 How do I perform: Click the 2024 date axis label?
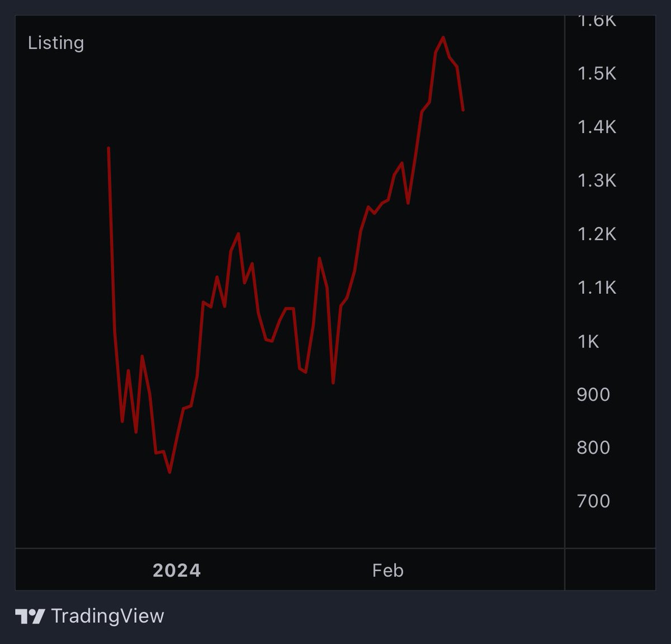click(x=177, y=571)
